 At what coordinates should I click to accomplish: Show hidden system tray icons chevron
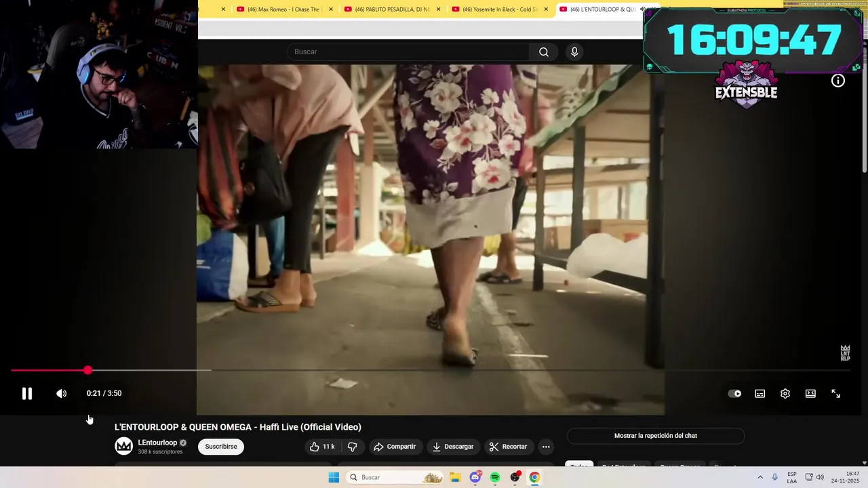pos(760,477)
